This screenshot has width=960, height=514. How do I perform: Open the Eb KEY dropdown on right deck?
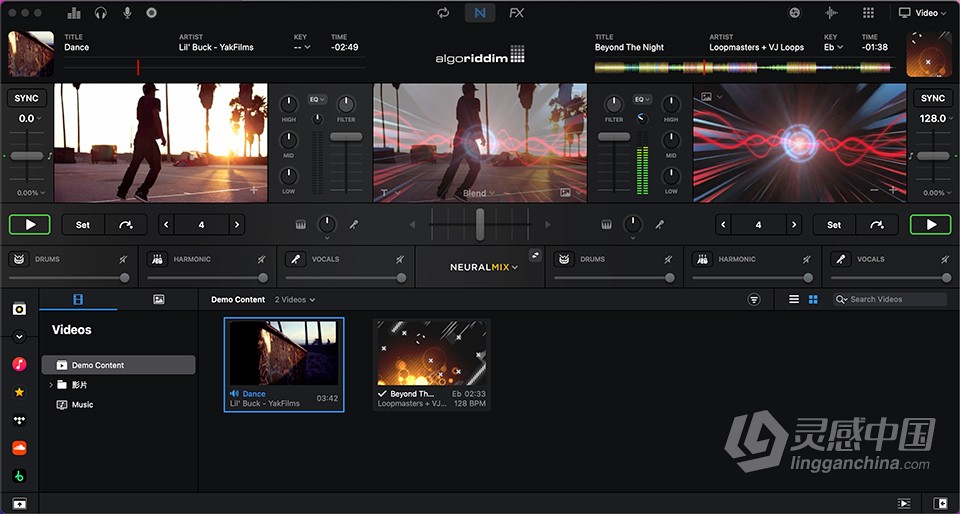pos(833,47)
